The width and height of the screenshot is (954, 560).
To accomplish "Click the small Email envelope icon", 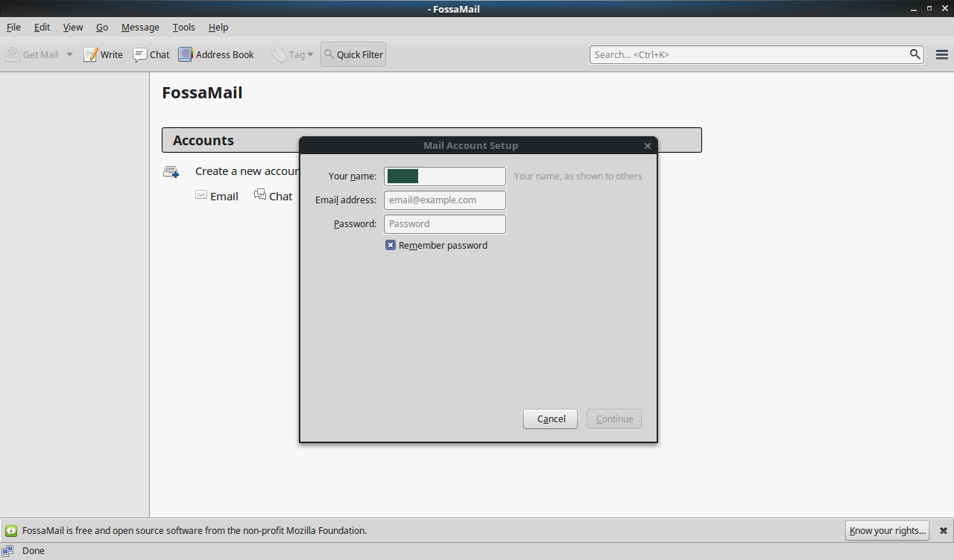I will (201, 194).
